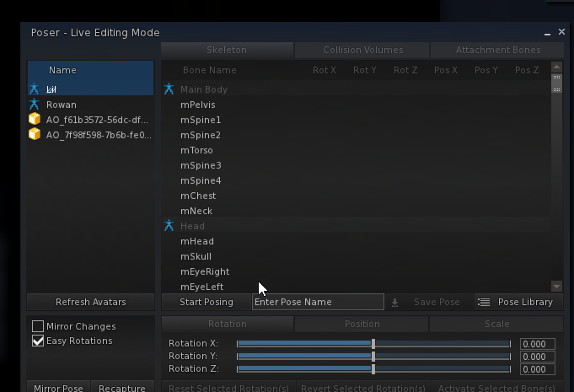Click the Rot Y column header
The image size is (574, 392).
pyautogui.click(x=365, y=70)
